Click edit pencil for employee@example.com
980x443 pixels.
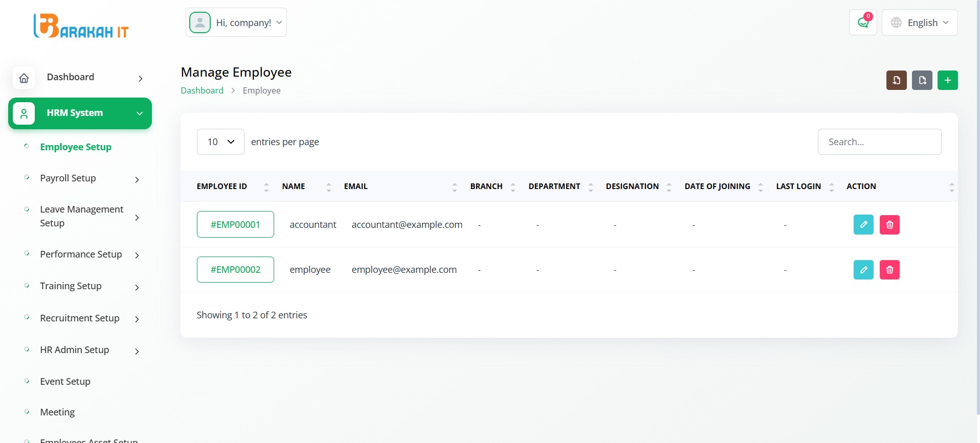[x=863, y=270]
